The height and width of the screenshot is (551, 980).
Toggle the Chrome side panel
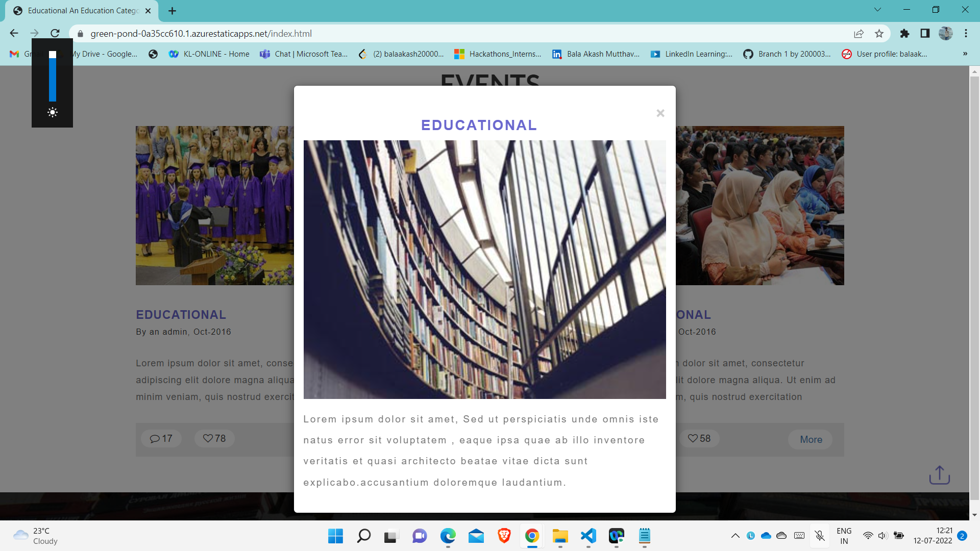click(925, 34)
